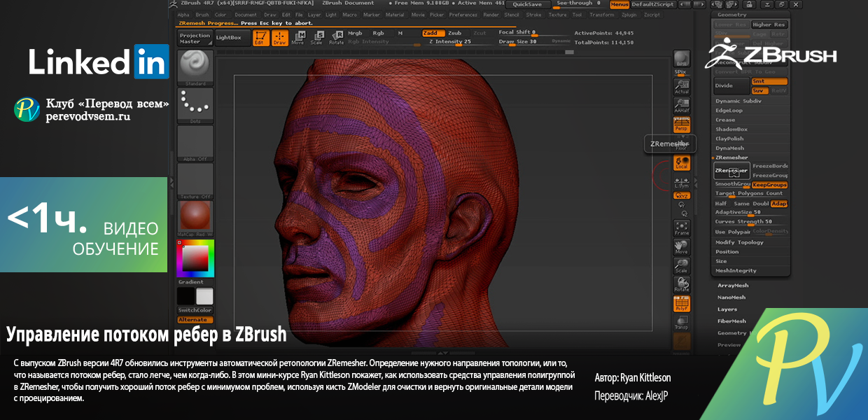Expand NanoMesh subpalette

click(x=732, y=297)
